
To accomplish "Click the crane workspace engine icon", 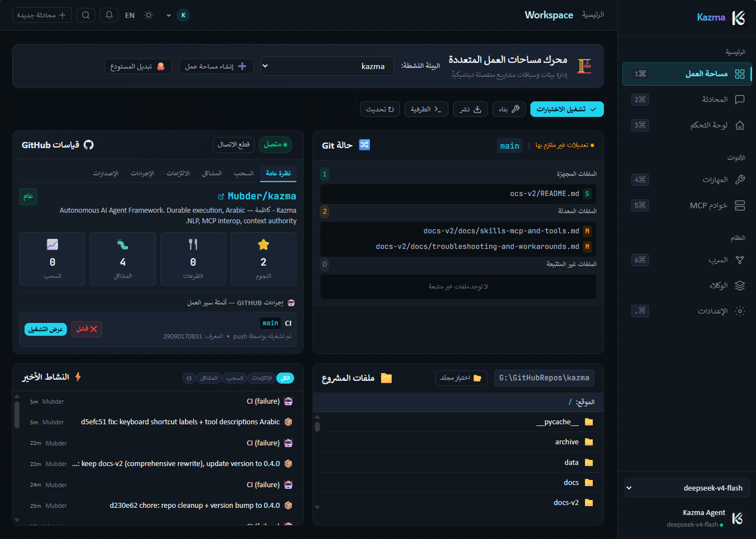I will click(x=584, y=66).
